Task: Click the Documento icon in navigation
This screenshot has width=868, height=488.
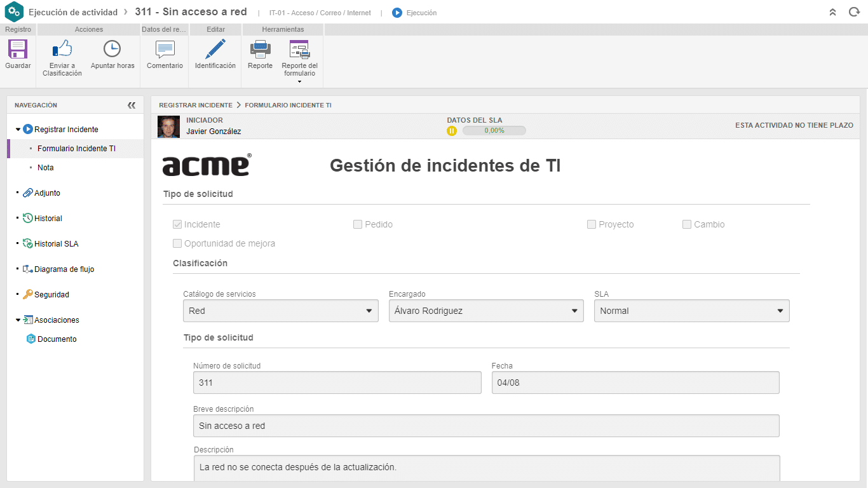Action: pos(31,339)
